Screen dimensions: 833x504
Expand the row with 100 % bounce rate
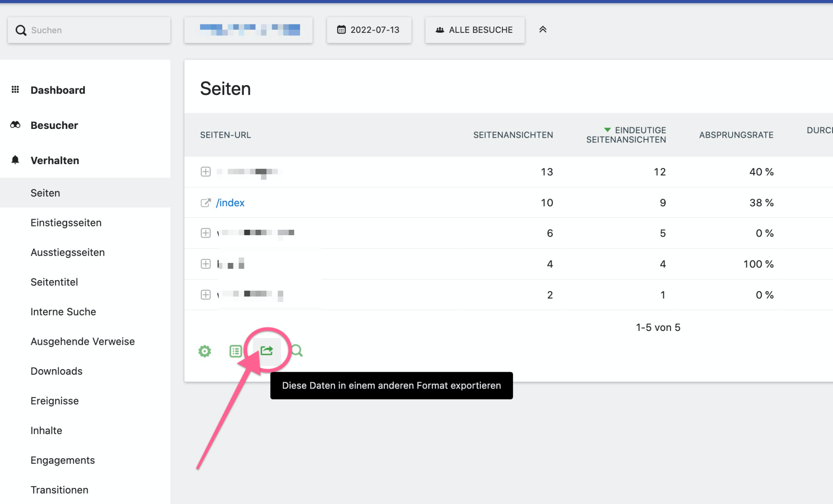[x=205, y=264]
